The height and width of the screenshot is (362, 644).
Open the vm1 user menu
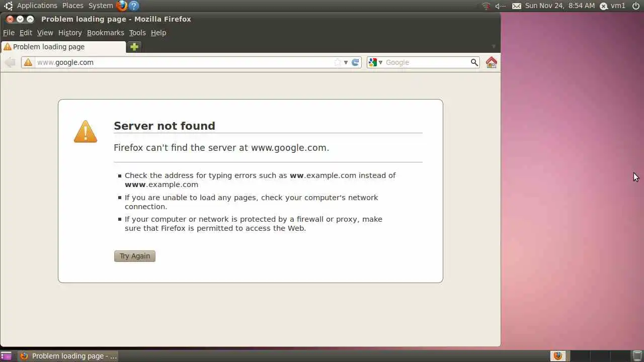click(x=612, y=6)
